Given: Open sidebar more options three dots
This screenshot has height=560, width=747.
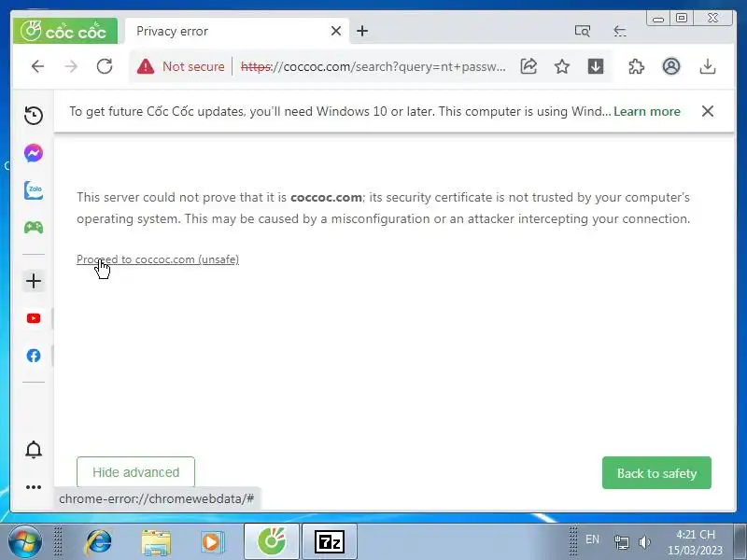Looking at the screenshot, I should (x=34, y=487).
